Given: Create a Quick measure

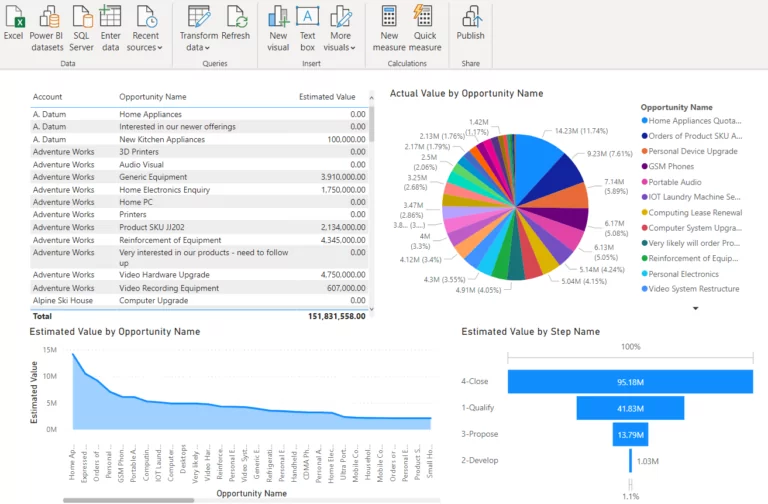Looking at the screenshot, I should click(425, 28).
